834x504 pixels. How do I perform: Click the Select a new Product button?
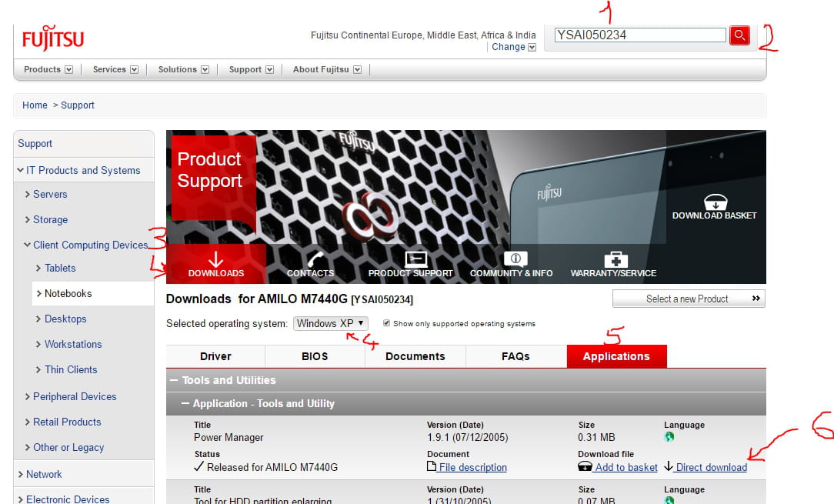coord(689,299)
